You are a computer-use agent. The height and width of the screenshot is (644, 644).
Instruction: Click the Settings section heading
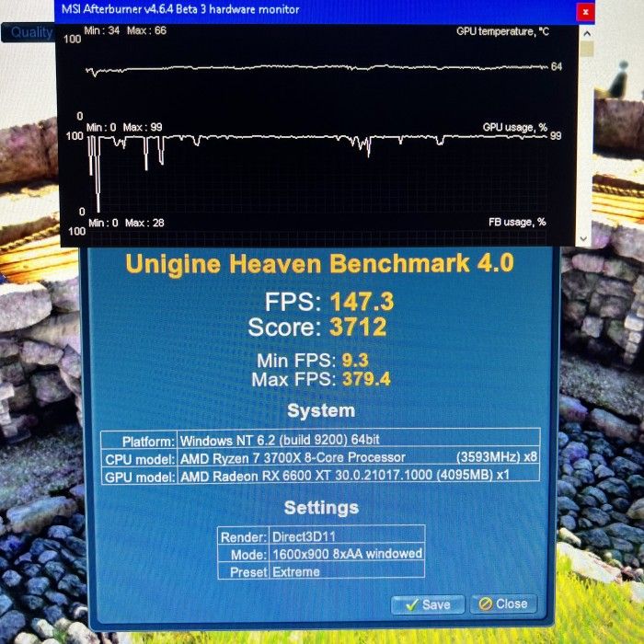tap(322, 508)
